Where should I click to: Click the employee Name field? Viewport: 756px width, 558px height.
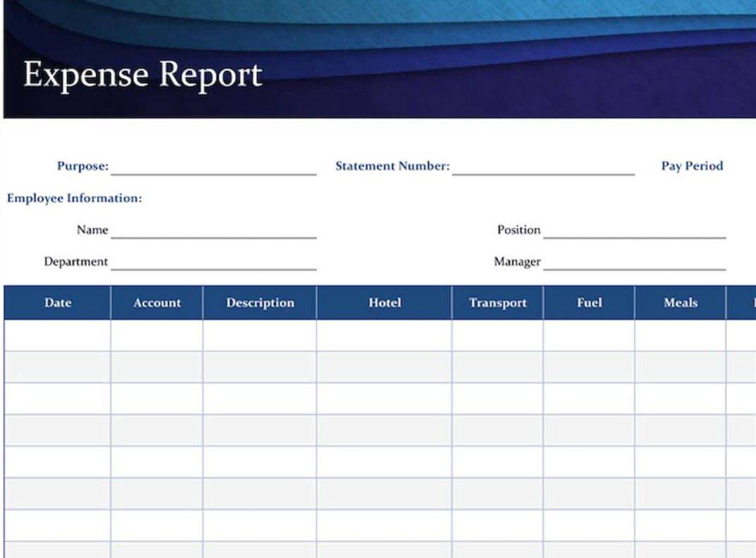click(213, 230)
